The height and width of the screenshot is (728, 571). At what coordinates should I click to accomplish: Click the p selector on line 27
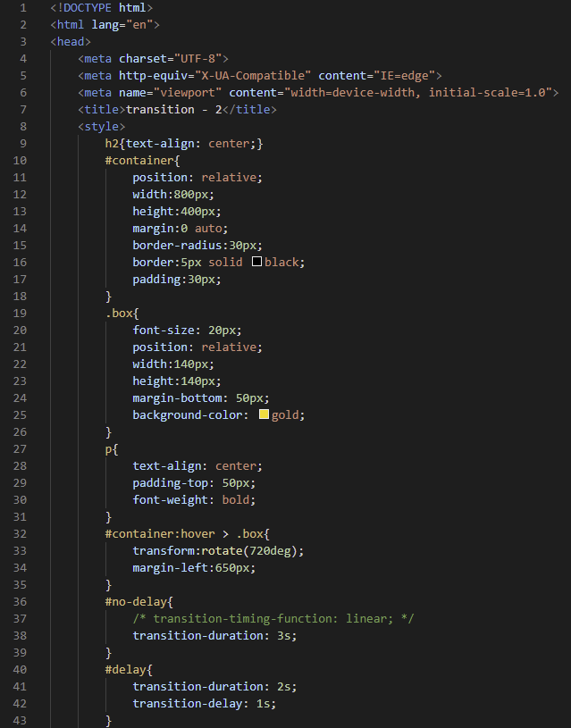pyautogui.click(x=109, y=449)
